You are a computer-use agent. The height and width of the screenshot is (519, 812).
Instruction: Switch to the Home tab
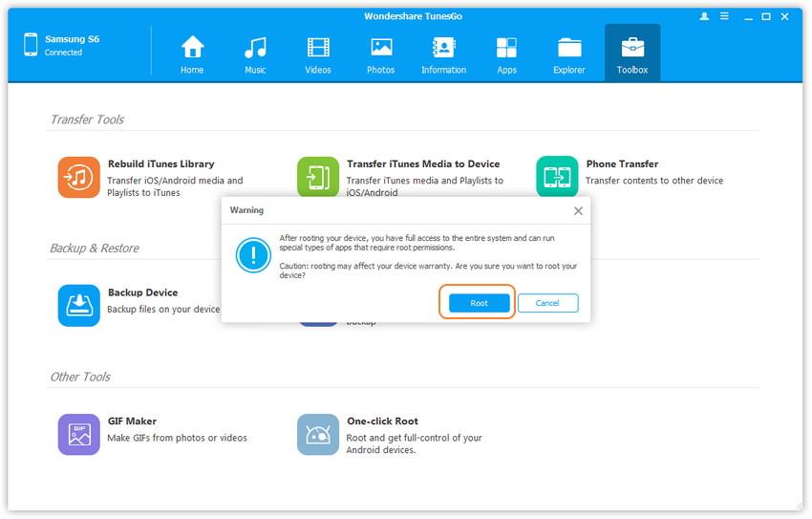[x=192, y=54]
